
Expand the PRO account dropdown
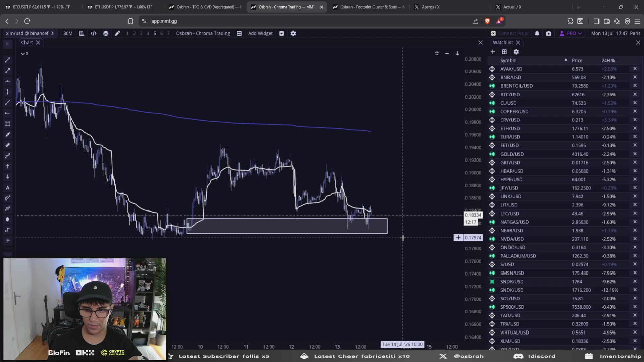571,33
